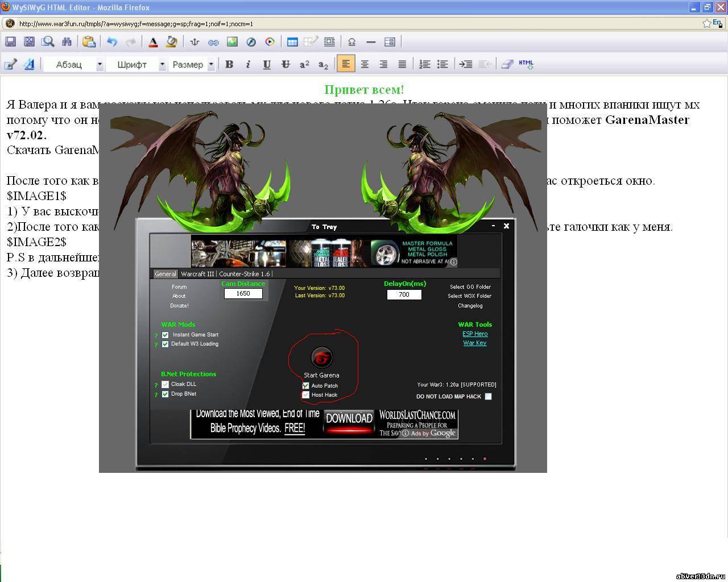Screen dimensions: 728x582
Task: Increase the paragraph indent
Action: 466,64
